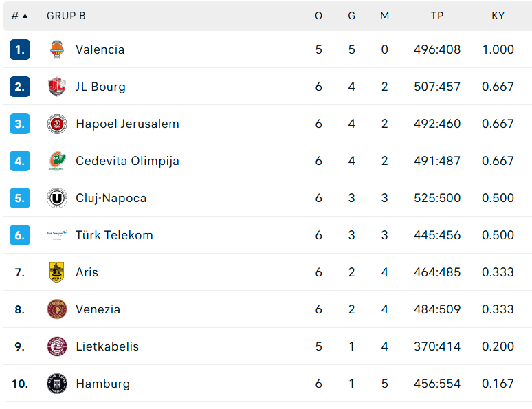
Task: Click the Türk Telekom team logo
Action: pyautogui.click(x=56, y=235)
